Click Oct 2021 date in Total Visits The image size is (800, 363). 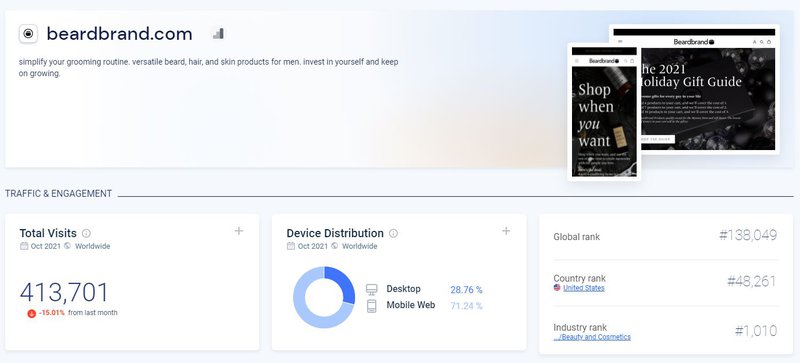pyautogui.click(x=46, y=246)
